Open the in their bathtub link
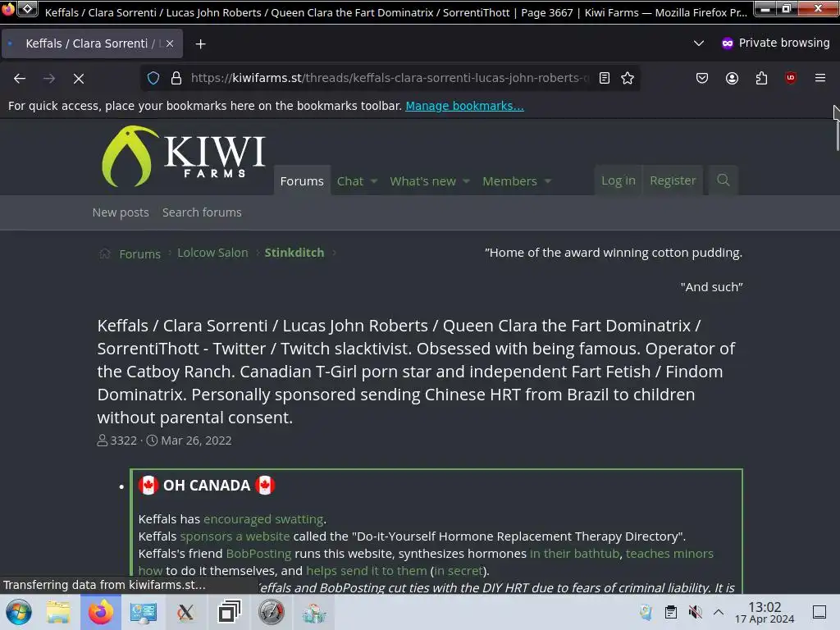The image size is (840, 630). (x=574, y=554)
